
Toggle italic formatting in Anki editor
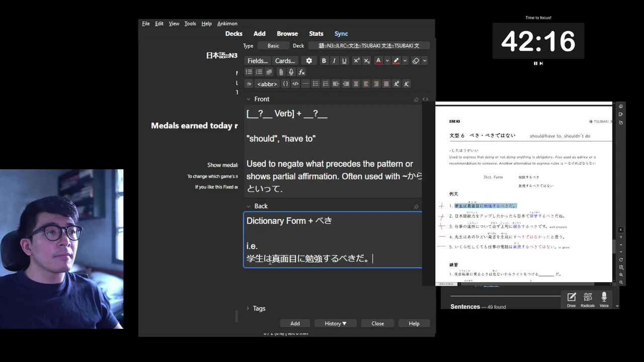[x=334, y=61]
